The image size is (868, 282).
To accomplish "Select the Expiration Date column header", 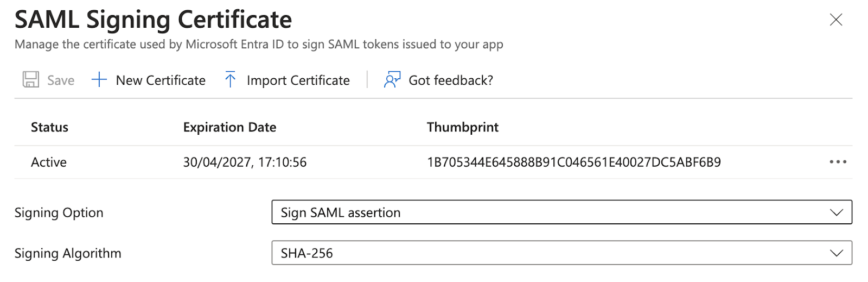I will tap(229, 127).
